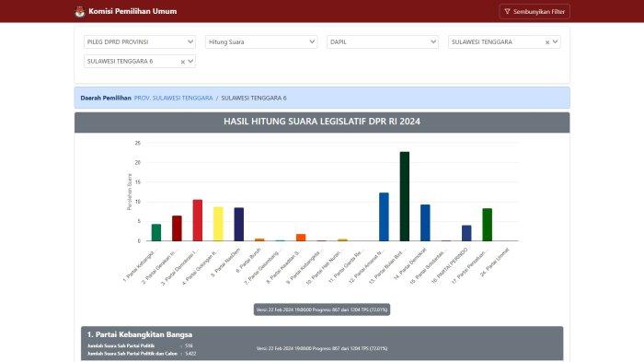Click the version progress badge under chart
The image size is (644, 362).
(322, 309)
